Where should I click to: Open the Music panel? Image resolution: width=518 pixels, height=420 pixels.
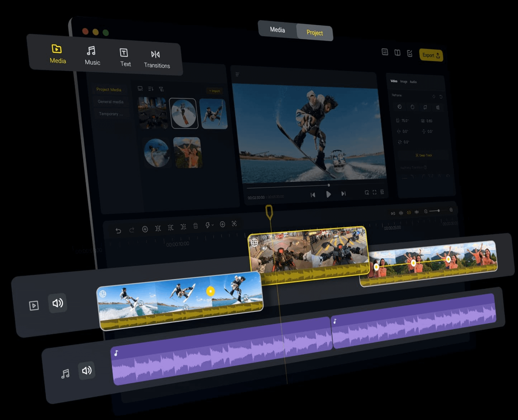[x=92, y=56]
